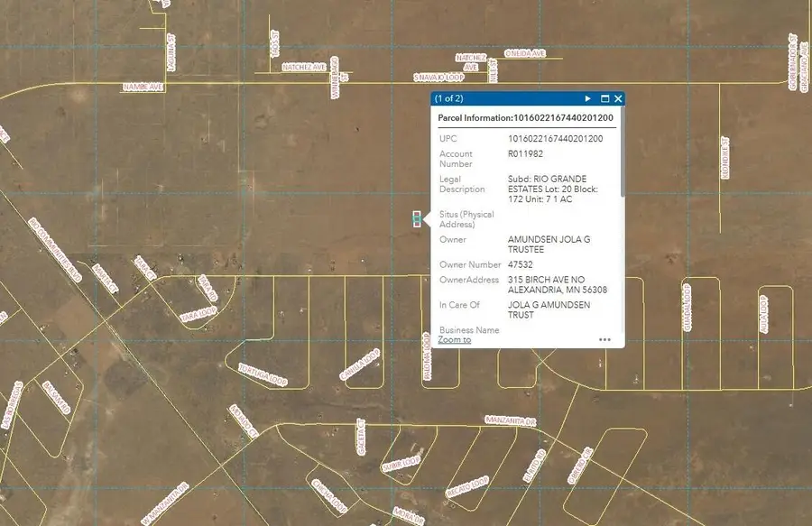The height and width of the screenshot is (526, 812).
Task: Click the MORA DR road label
Action: tap(409, 515)
